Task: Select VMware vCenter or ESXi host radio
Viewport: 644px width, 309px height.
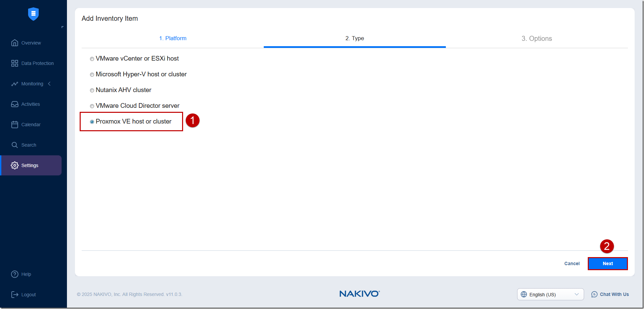Action: pyautogui.click(x=92, y=59)
